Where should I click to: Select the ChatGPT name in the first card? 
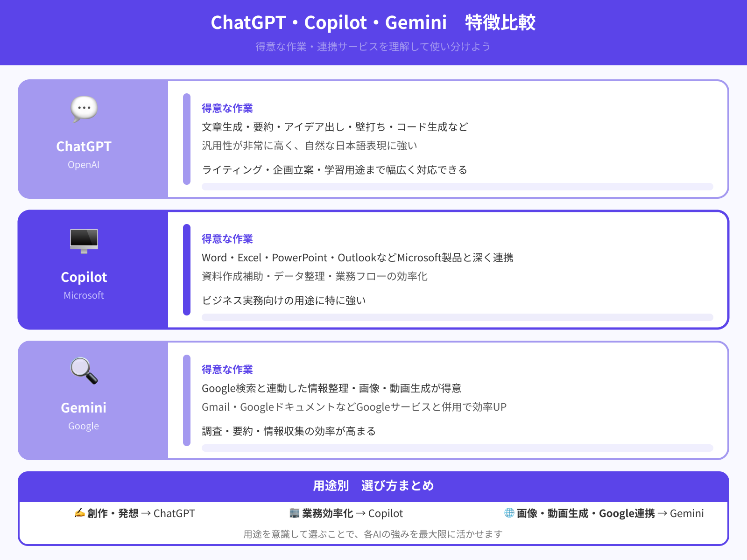pos(84,147)
